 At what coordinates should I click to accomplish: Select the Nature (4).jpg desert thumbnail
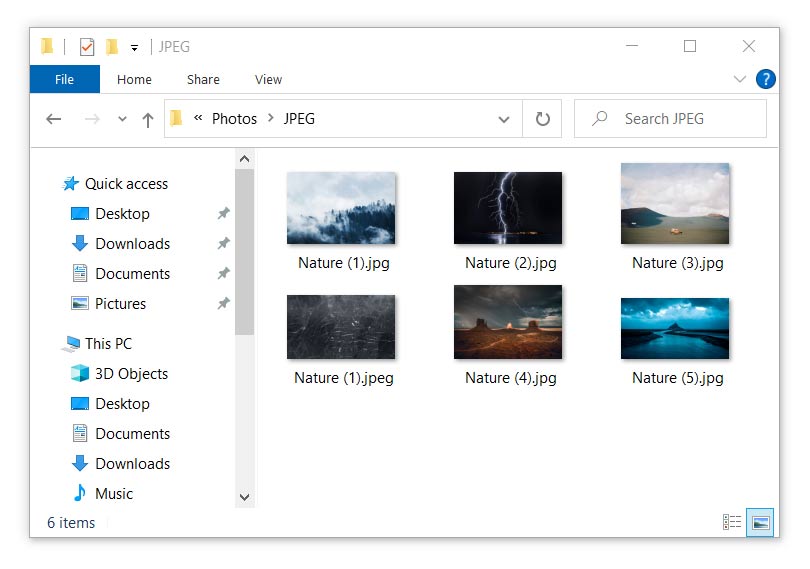pos(508,322)
